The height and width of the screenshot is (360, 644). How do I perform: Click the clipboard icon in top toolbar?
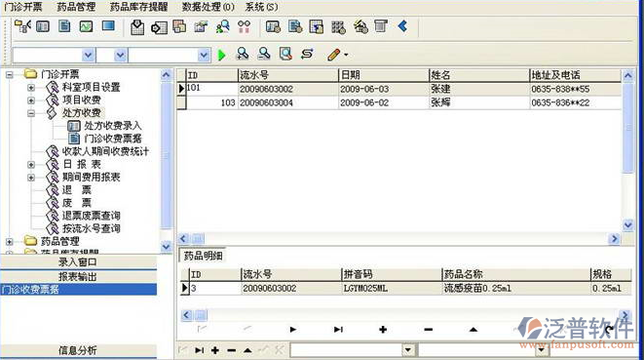[x=137, y=27]
